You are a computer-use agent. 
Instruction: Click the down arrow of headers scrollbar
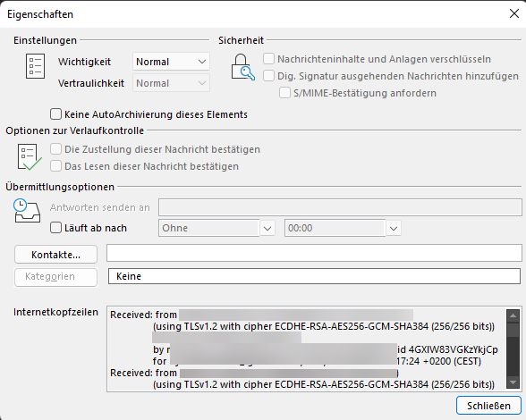pos(513,382)
